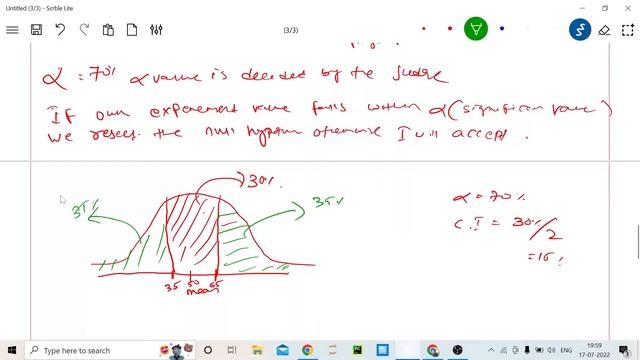
Task: Open the Windows Start menu
Action: click(12, 350)
